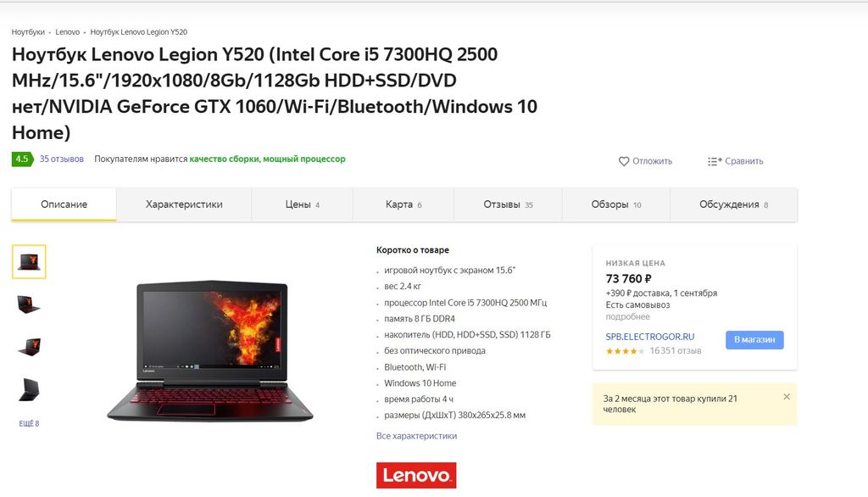Expand delivery details via подробнее
Screen dimensions: 868x497
click(x=628, y=317)
